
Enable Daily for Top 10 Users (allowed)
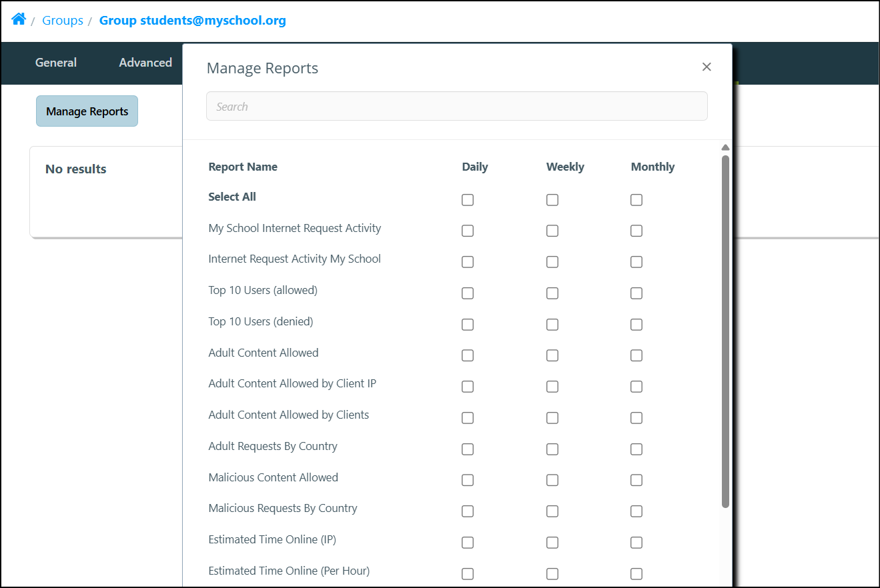tap(468, 293)
